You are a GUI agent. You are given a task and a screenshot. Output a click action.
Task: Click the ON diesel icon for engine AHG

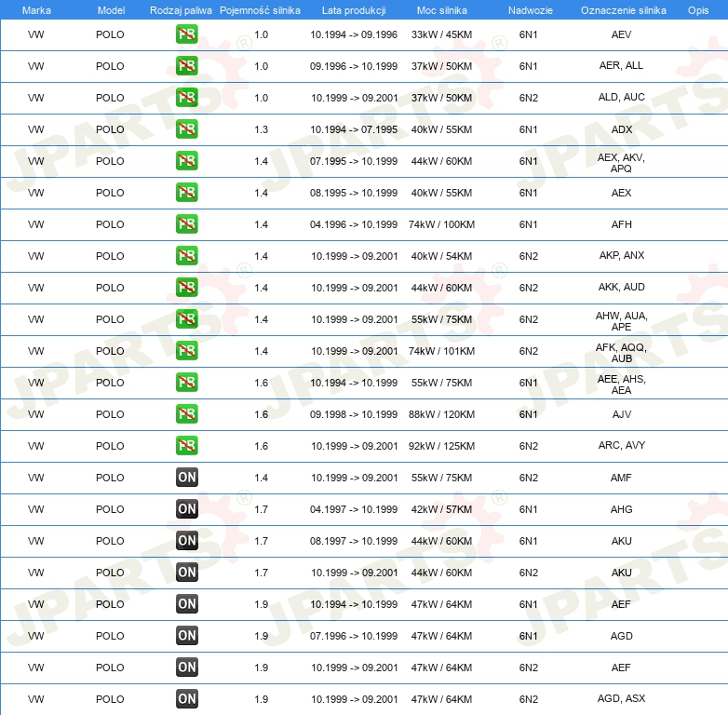(186, 509)
